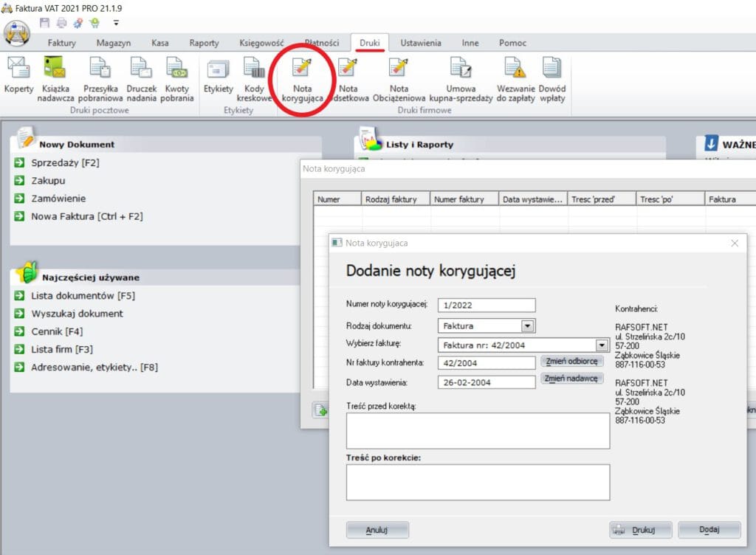Open the quick access toolbar dropdown arrow
Screen dimensions: 756x555
(x=116, y=23)
